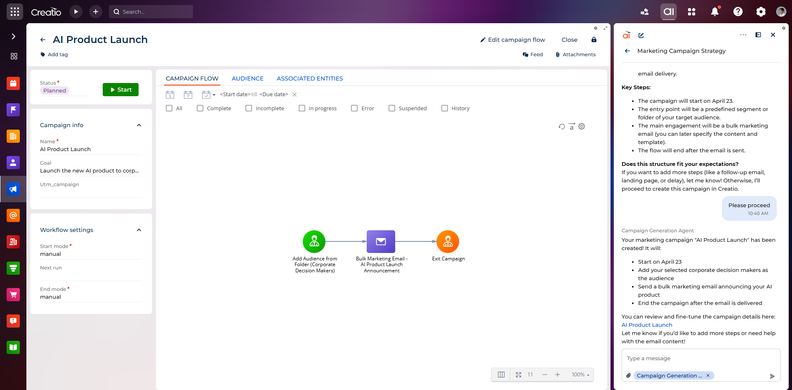Click the plus quick-add icon
The height and width of the screenshot is (390, 792).
95,11
